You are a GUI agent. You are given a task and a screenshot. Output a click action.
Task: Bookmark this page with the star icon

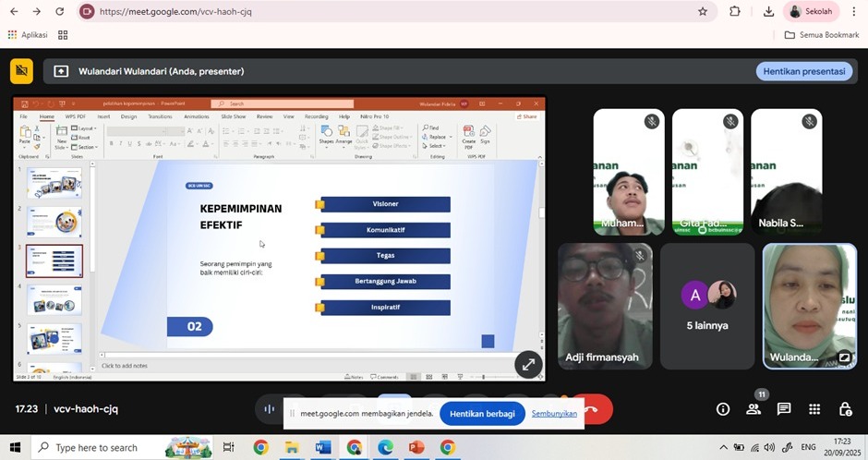703,12
